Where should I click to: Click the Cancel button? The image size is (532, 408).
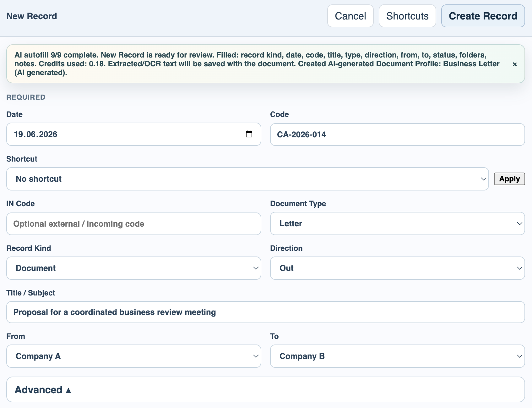[350, 16]
